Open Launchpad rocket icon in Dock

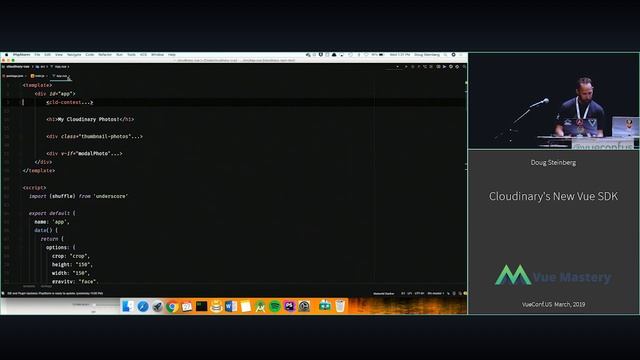pos(158,306)
